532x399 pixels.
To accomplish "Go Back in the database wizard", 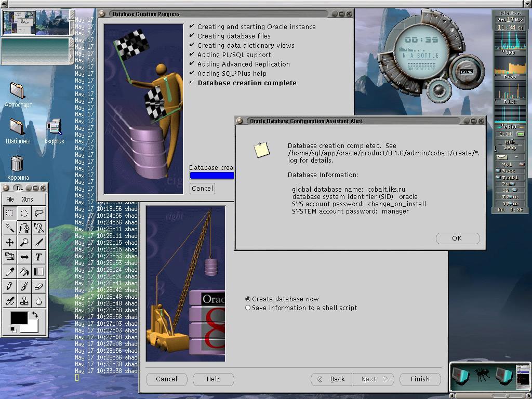I will coord(331,379).
